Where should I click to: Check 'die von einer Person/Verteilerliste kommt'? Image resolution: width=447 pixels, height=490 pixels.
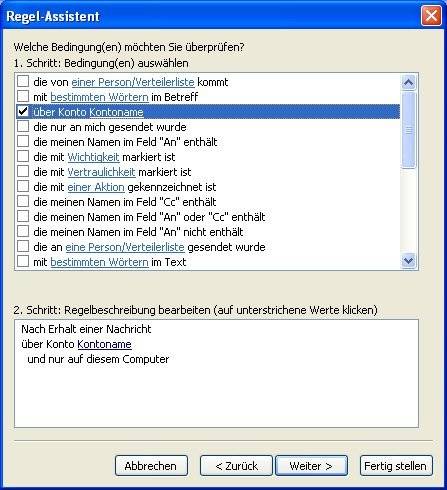23,81
